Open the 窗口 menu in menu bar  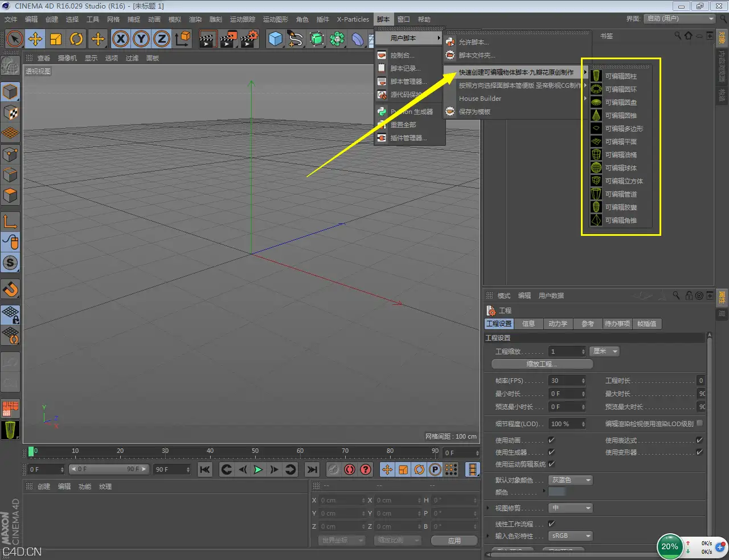click(403, 19)
